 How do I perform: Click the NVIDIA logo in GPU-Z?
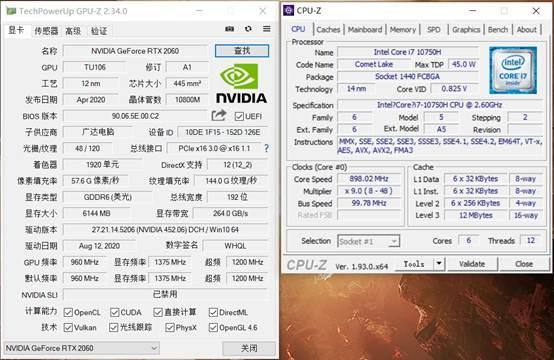click(x=241, y=84)
